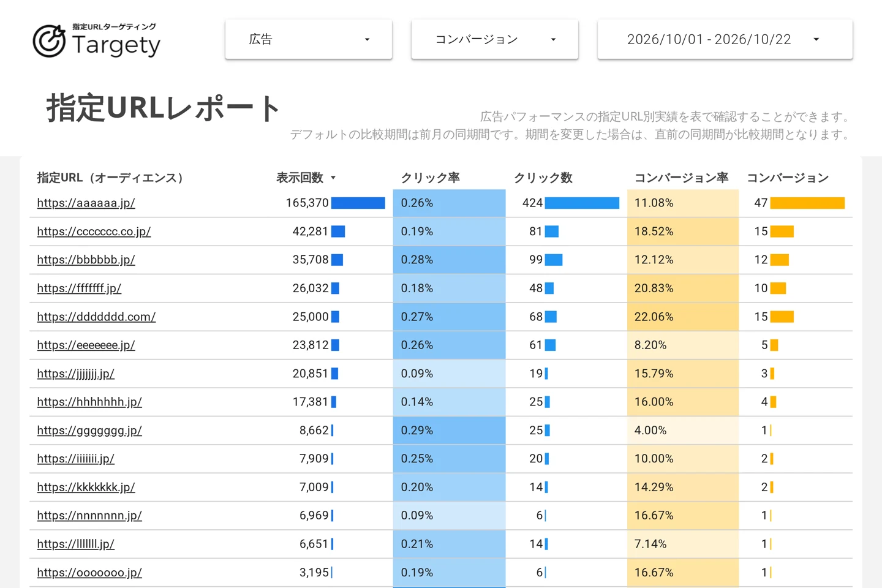Click impressions value 3,195
Image resolution: width=882 pixels, height=588 pixels.
point(314,573)
